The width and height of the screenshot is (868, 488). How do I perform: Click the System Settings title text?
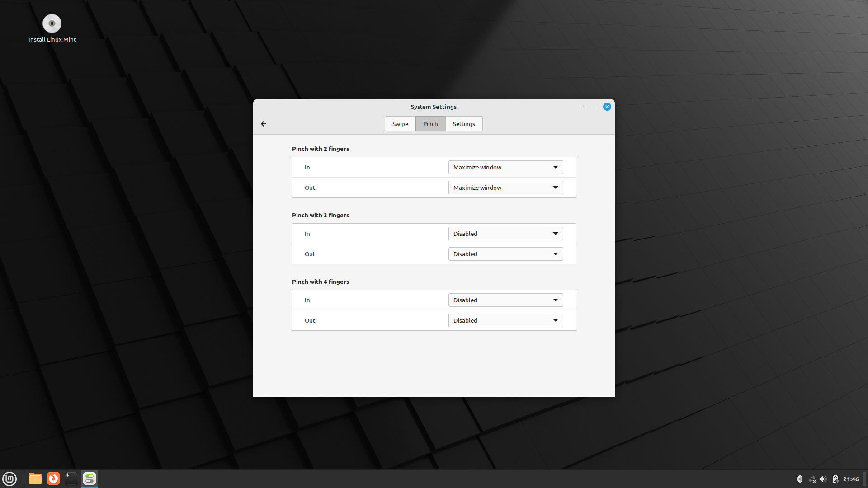point(434,107)
